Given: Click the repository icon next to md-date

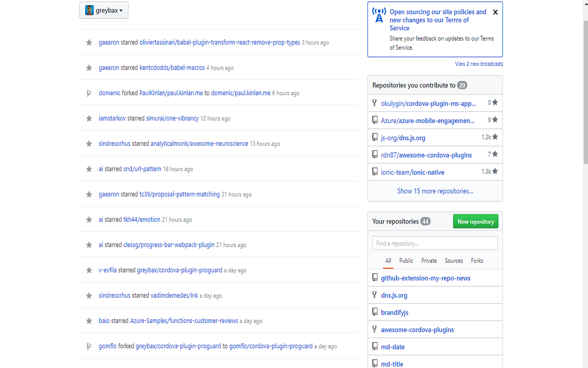Looking at the screenshot, I should pos(374,346).
